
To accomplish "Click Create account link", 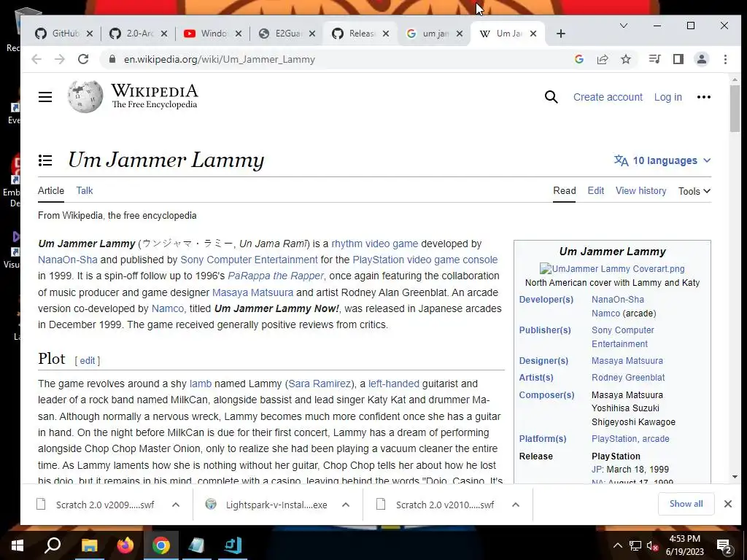I will (608, 97).
